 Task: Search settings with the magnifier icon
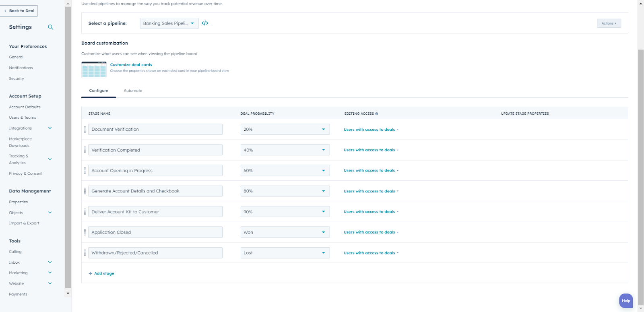click(x=51, y=27)
